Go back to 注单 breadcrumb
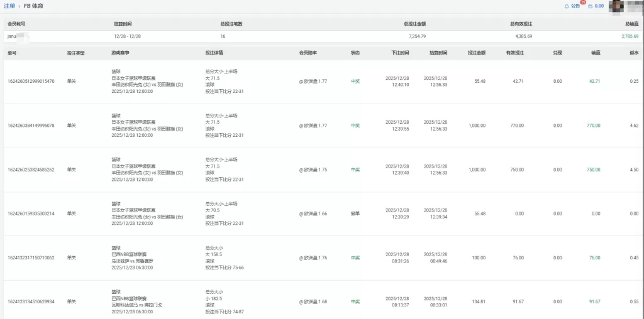The height and width of the screenshot is (319, 644). tap(9, 6)
